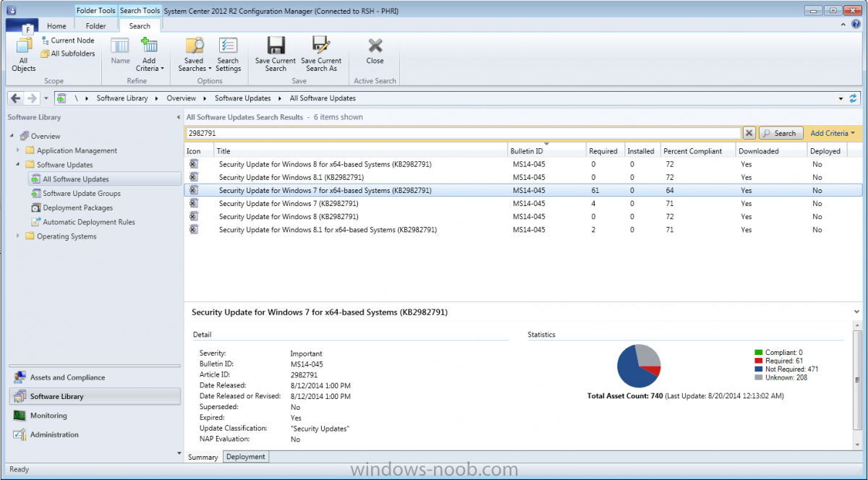Open the address bar history dropdown
Viewport: 868px width, 480px height.
[x=841, y=98]
